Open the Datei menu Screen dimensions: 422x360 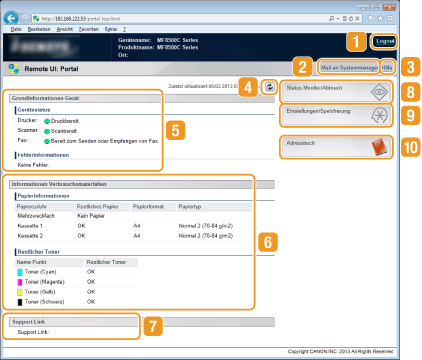(x=16, y=29)
